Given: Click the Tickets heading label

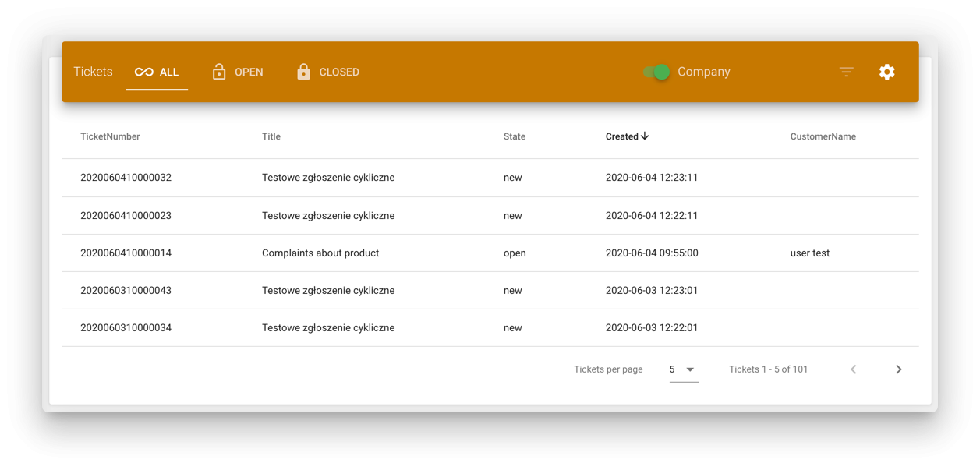Looking at the screenshot, I should pos(93,72).
